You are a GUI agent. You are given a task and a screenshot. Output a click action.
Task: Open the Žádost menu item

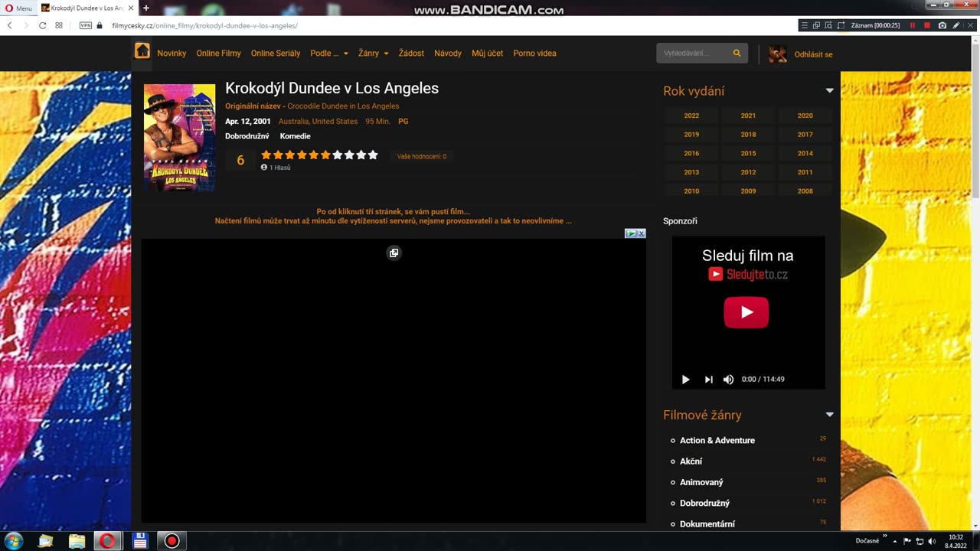click(x=411, y=54)
